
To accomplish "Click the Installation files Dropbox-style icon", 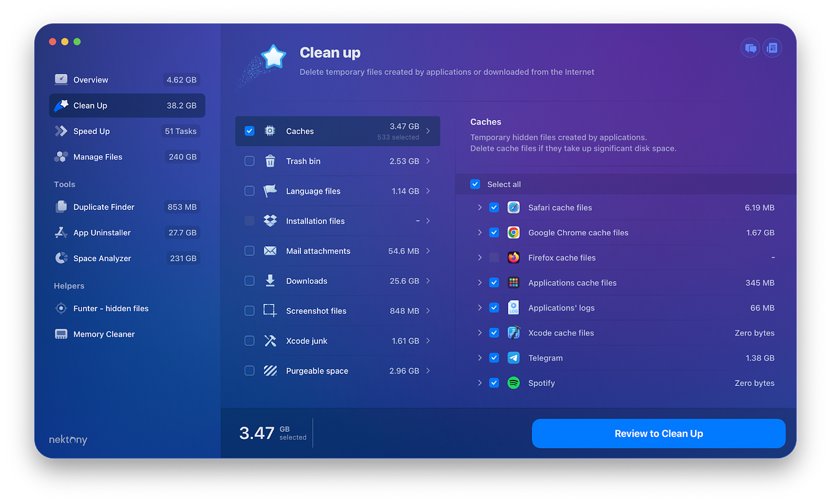I will click(x=270, y=221).
